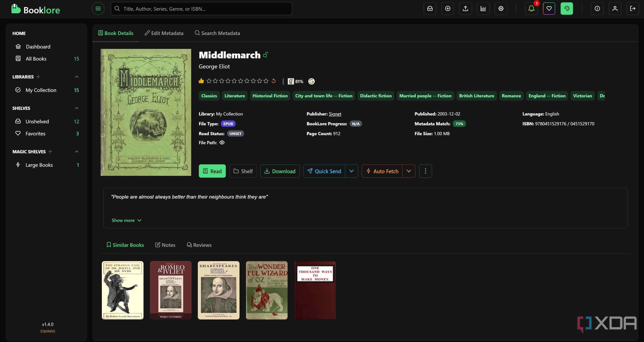Open the Bookdrop inbox icon in header

point(430,8)
